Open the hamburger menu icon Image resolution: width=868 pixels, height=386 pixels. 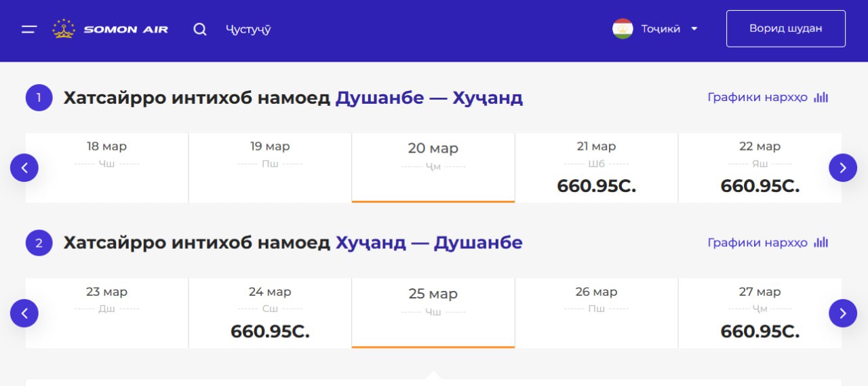pos(29,29)
